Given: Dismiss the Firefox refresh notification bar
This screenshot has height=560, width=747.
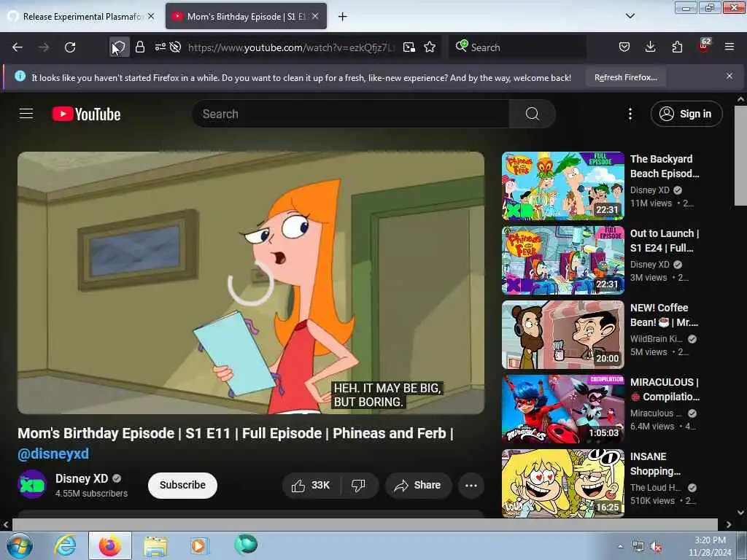Looking at the screenshot, I should [x=729, y=76].
